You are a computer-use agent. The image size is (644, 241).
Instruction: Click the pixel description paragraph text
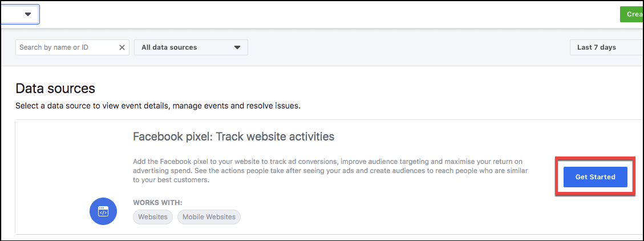point(330,170)
